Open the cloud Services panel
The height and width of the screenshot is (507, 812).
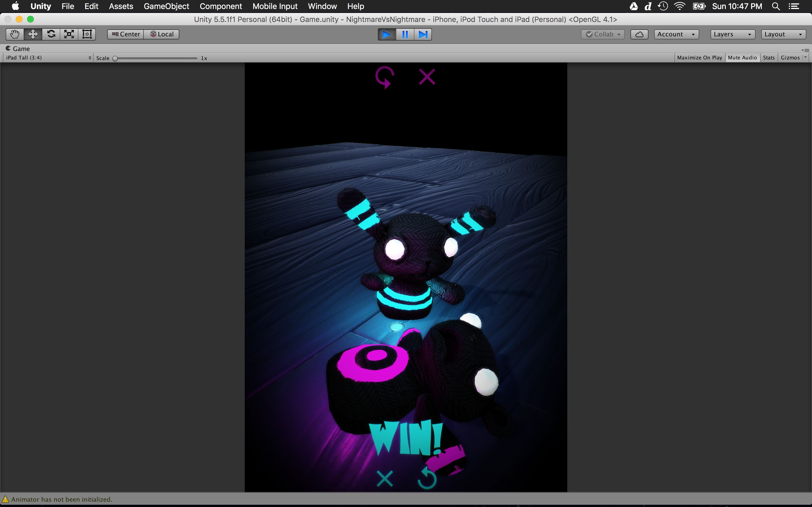click(639, 34)
